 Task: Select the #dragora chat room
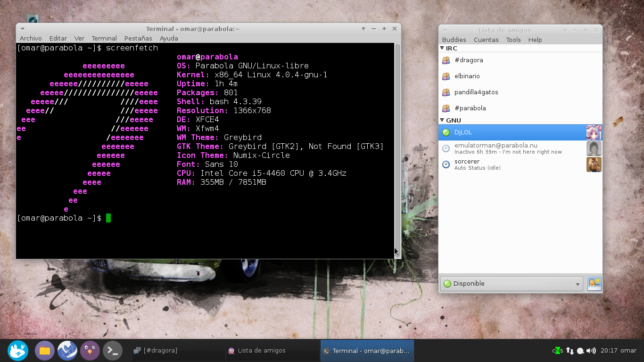[x=520, y=60]
